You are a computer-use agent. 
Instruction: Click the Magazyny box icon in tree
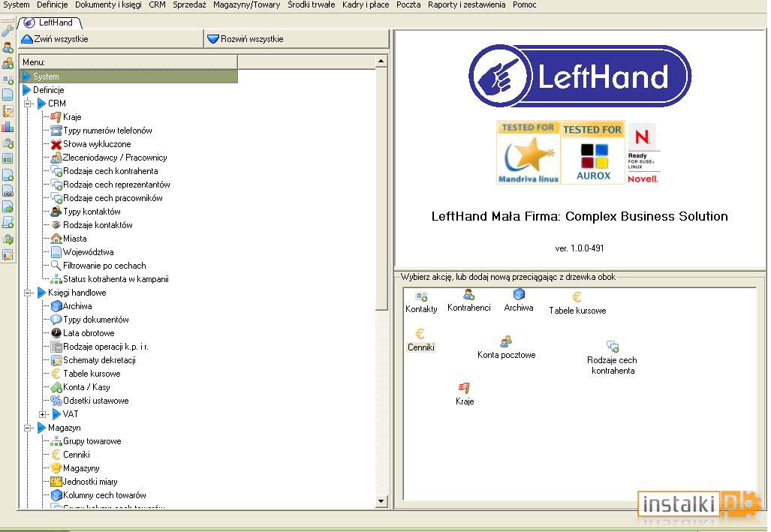tap(56, 468)
